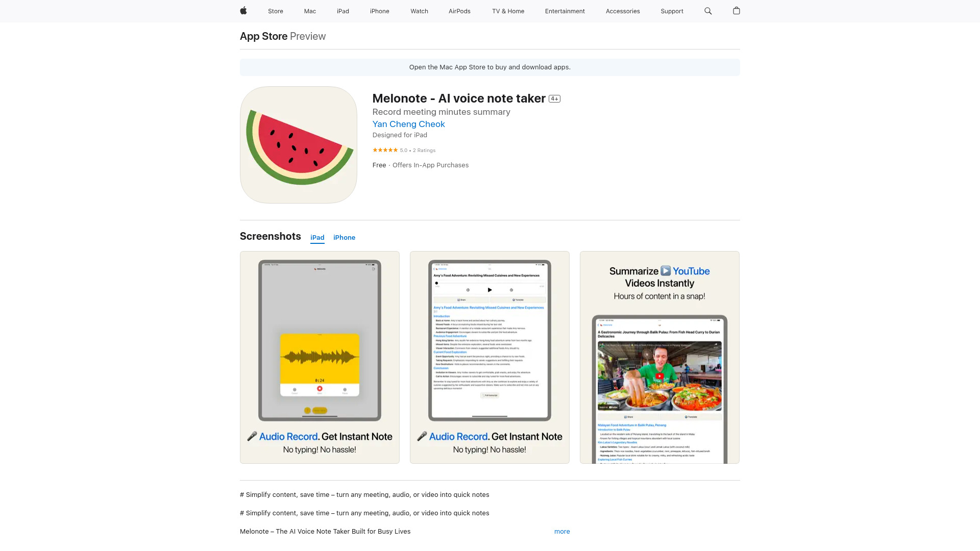Click third YouTube summary screenshot thumbnail
The height and width of the screenshot is (551, 980).
coord(659,357)
